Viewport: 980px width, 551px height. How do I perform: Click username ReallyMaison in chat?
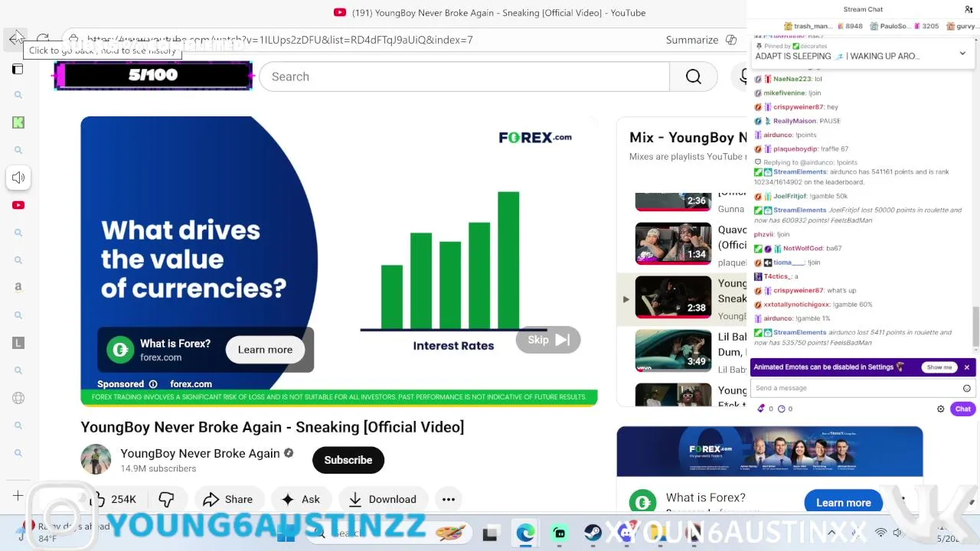click(x=795, y=121)
